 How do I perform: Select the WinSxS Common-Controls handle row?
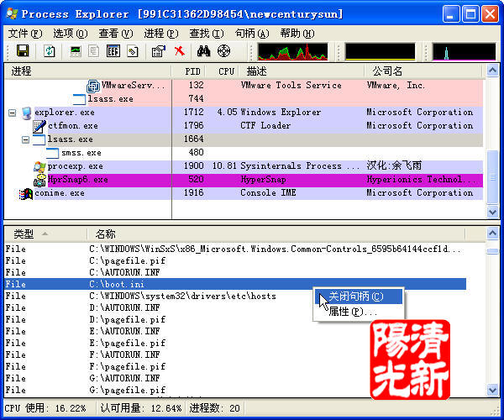tap(235, 249)
